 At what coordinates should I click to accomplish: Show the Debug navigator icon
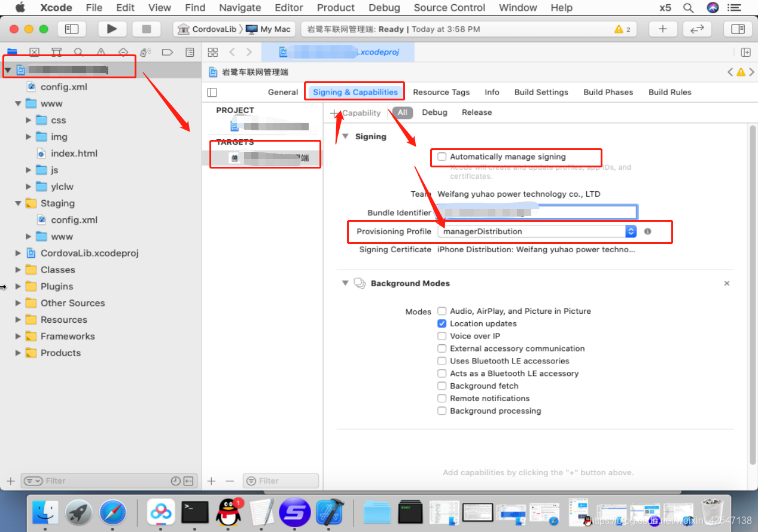point(145,52)
